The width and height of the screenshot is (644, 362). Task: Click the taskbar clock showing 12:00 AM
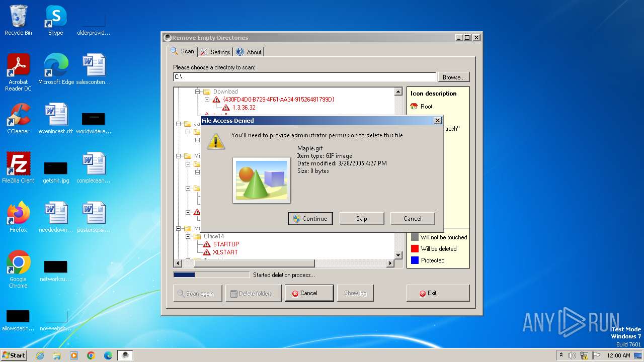[x=618, y=355]
